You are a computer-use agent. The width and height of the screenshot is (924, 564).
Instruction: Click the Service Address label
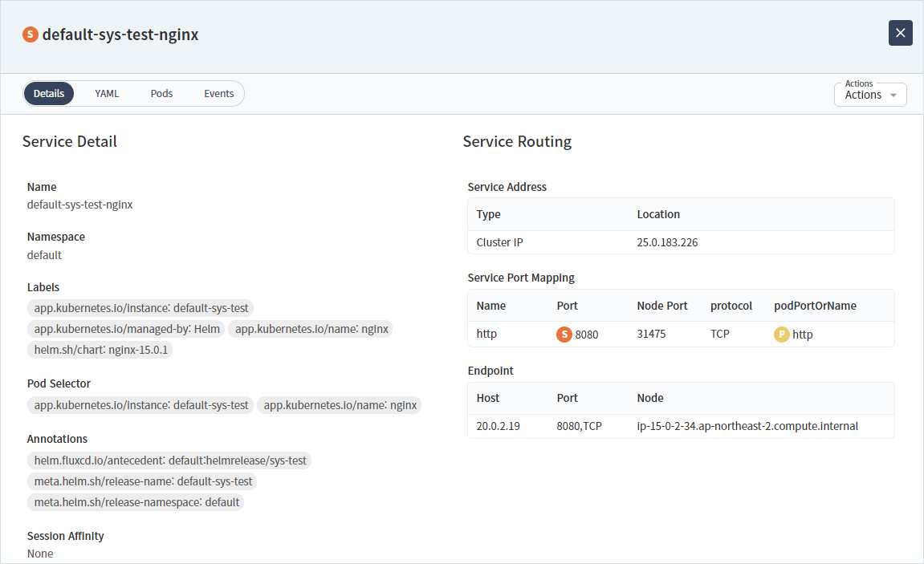pos(507,187)
